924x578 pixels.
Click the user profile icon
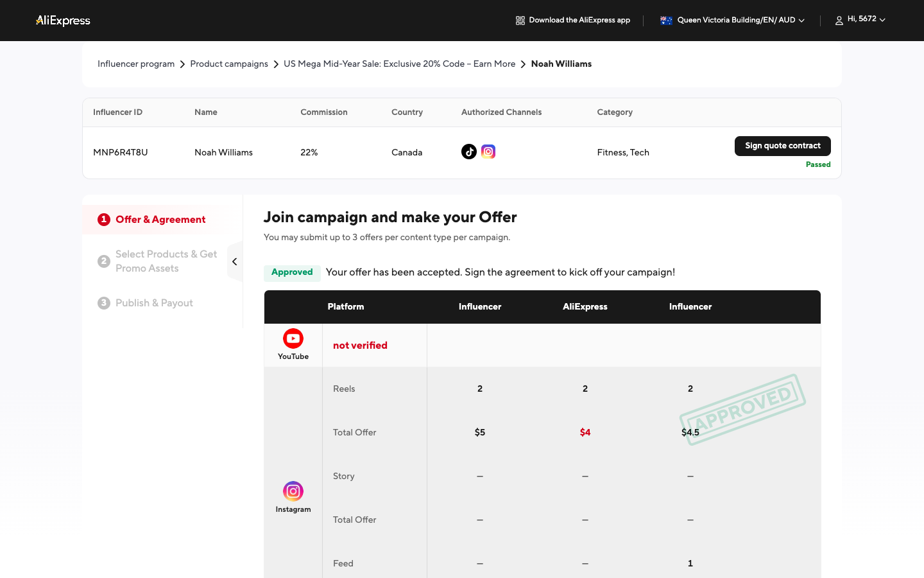(x=839, y=21)
